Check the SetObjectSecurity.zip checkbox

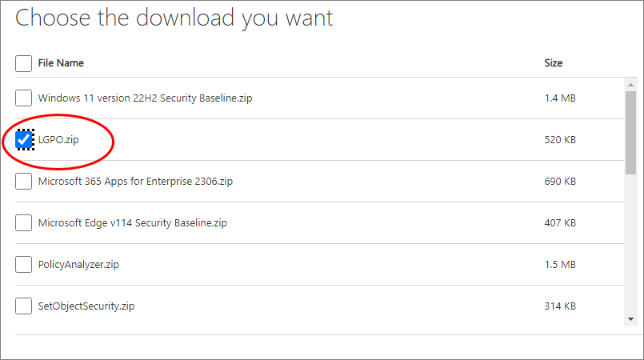click(x=23, y=306)
